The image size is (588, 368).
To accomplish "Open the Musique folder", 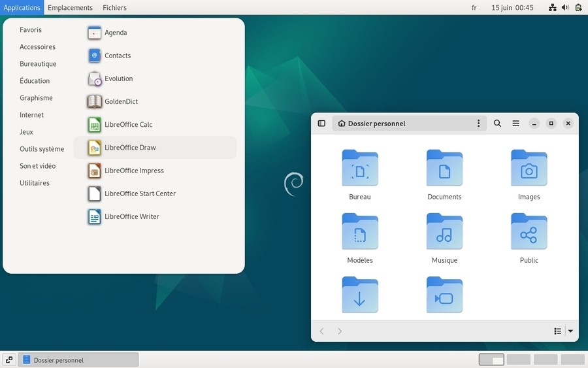I will tap(444, 238).
